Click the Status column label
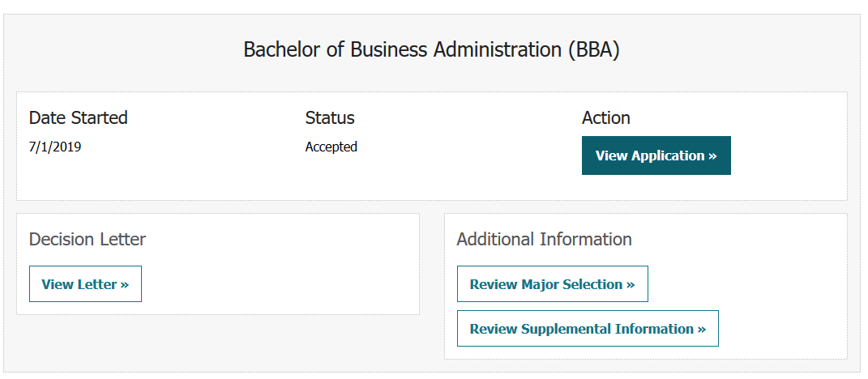868x379 pixels. [x=330, y=117]
